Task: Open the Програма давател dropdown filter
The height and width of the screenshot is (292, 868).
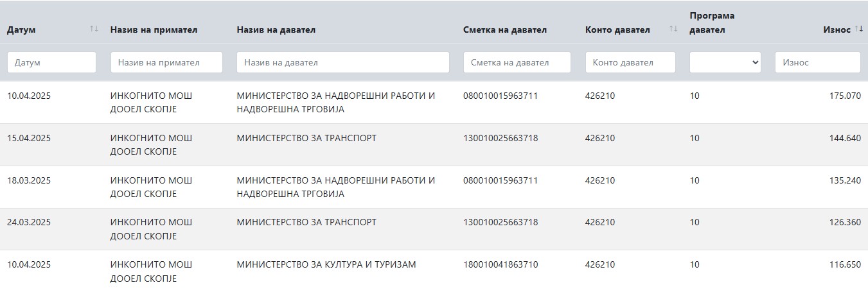Action: [x=725, y=62]
